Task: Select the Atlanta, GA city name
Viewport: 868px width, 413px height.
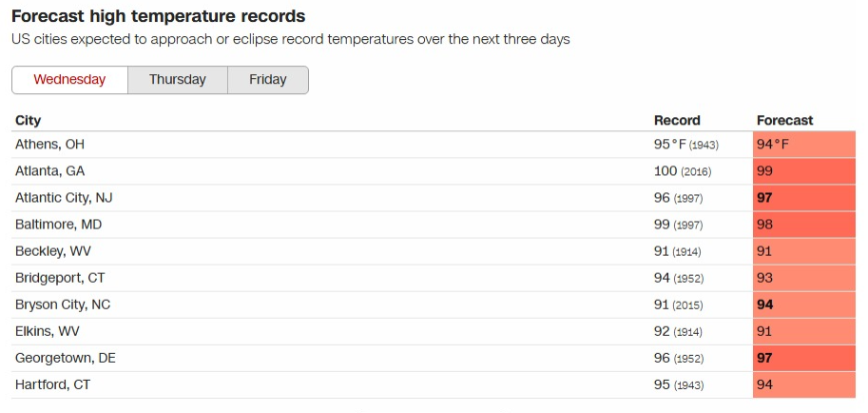Action: coord(51,171)
